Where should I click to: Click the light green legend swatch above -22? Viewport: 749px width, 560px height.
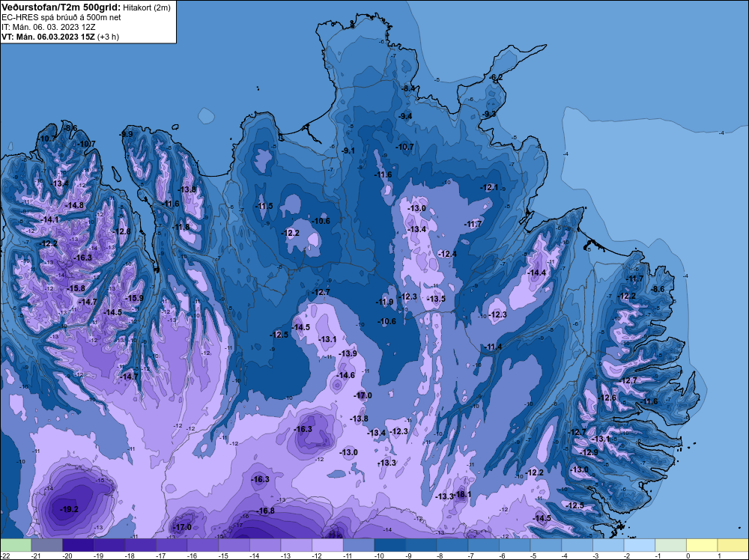[x=16, y=545]
